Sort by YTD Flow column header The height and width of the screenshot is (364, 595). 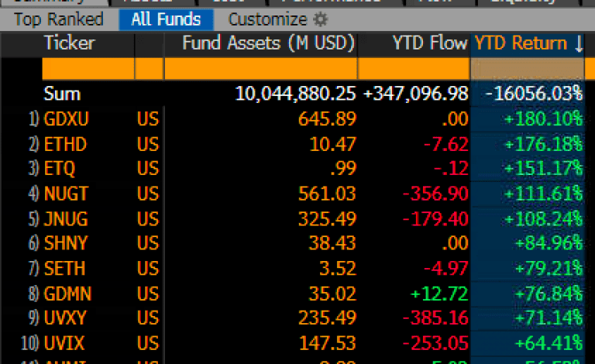click(429, 44)
